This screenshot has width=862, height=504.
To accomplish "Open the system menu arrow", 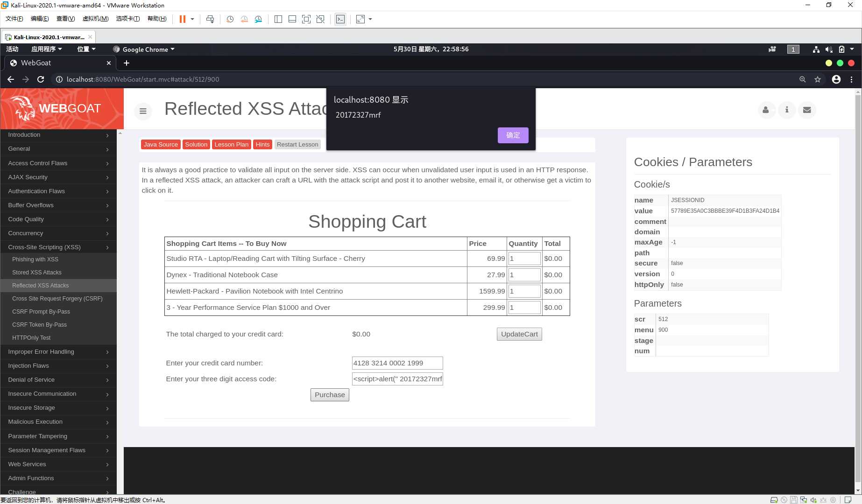I will (852, 49).
